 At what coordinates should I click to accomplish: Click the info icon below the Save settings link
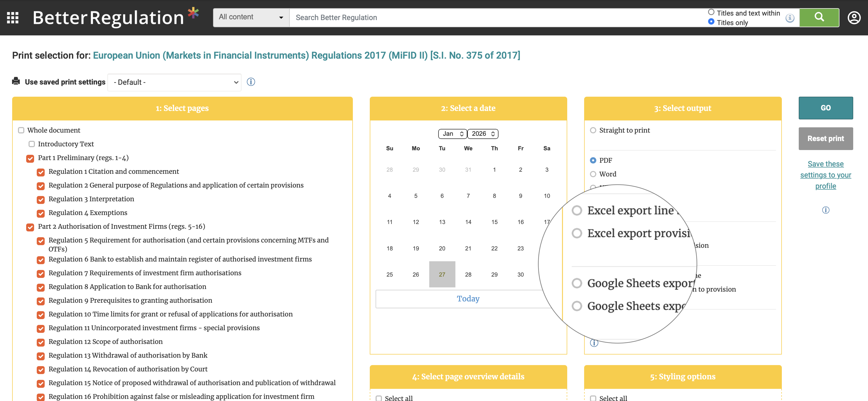click(x=825, y=210)
